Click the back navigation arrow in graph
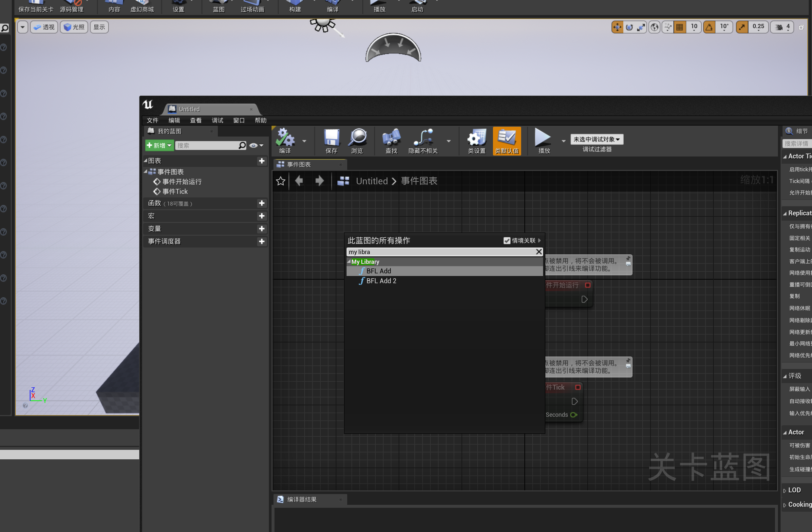 tap(299, 181)
